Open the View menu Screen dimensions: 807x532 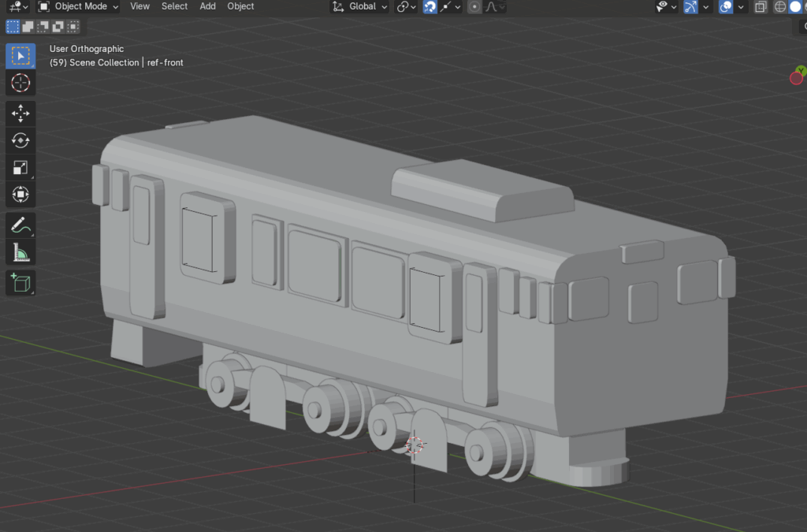click(139, 6)
